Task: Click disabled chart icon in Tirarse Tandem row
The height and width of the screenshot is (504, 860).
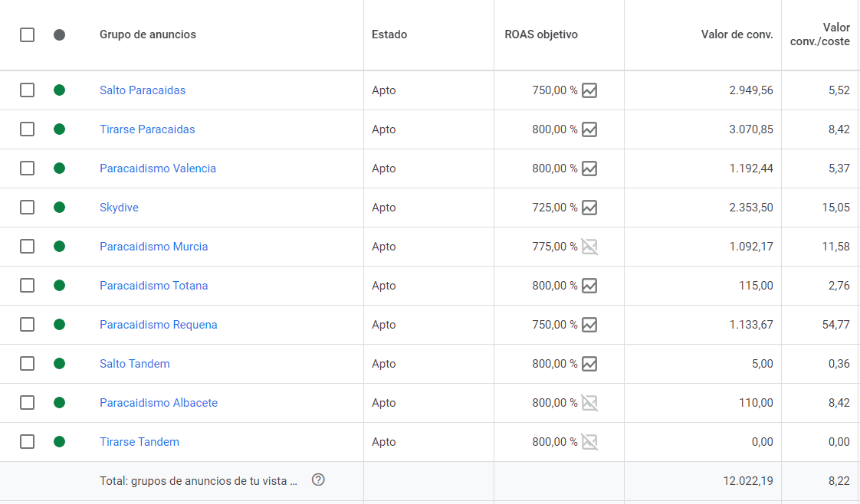Action: pyautogui.click(x=589, y=442)
